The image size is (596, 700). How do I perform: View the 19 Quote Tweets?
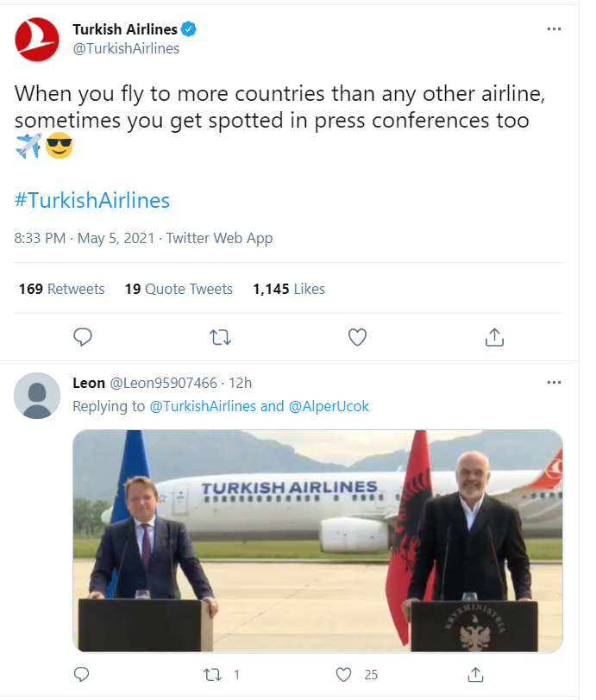(179, 289)
